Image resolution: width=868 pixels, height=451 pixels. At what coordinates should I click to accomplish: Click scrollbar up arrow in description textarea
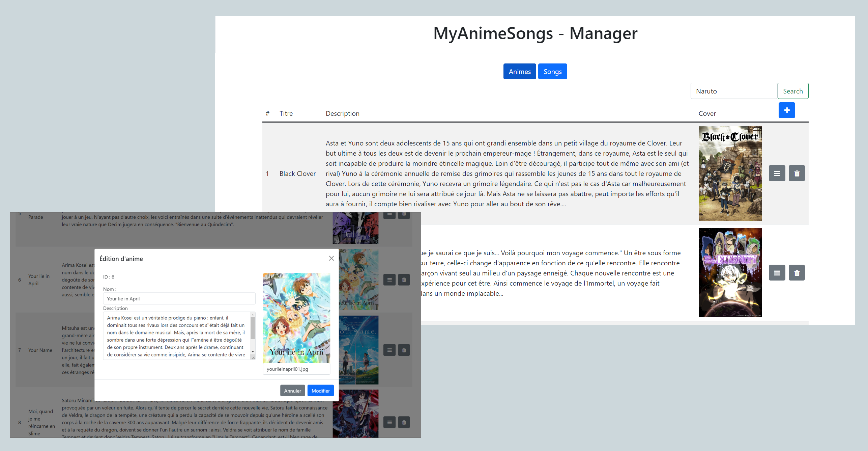click(253, 315)
